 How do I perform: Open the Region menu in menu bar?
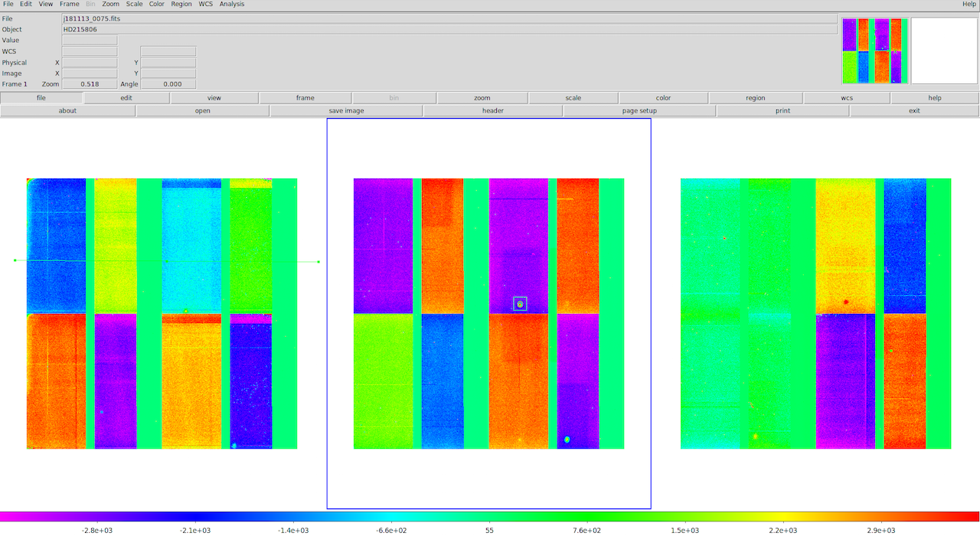click(181, 4)
